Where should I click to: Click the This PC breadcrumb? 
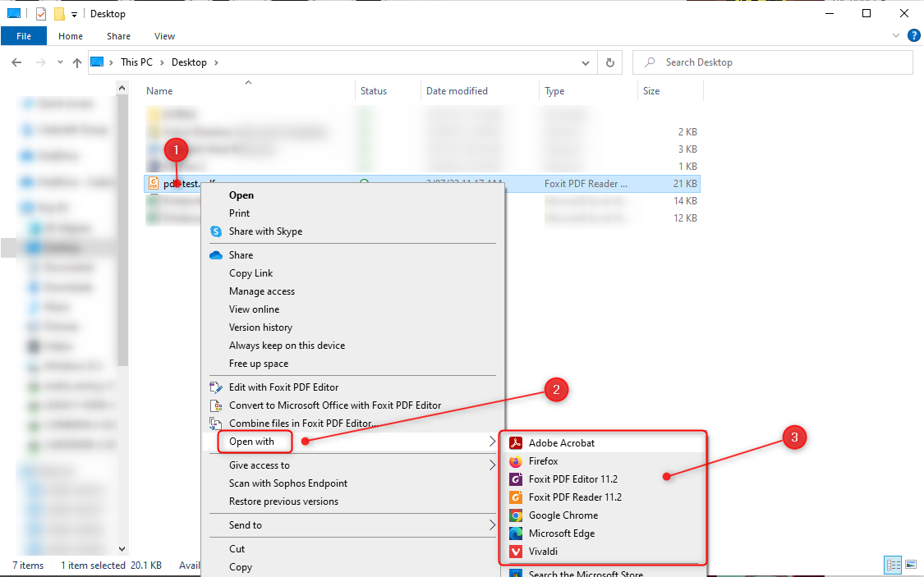[x=136, y=62]
